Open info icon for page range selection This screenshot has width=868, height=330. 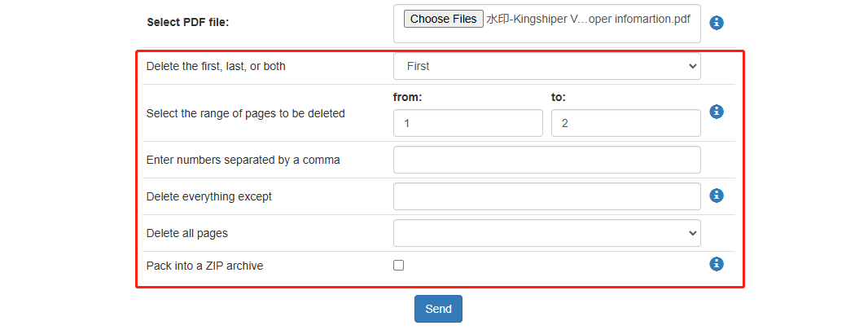point(717,112)
